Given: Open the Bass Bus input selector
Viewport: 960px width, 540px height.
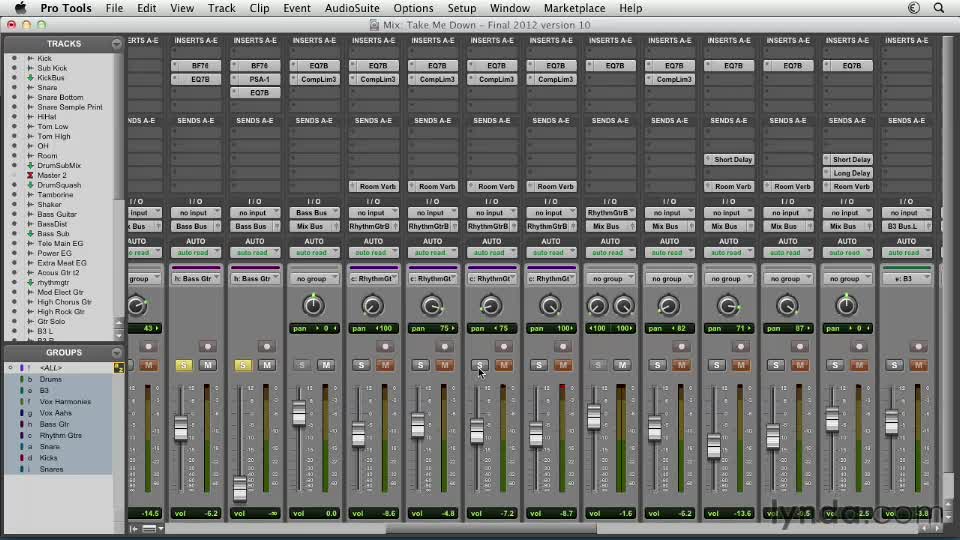Looking at the screenshot, I should pos(314,212).
